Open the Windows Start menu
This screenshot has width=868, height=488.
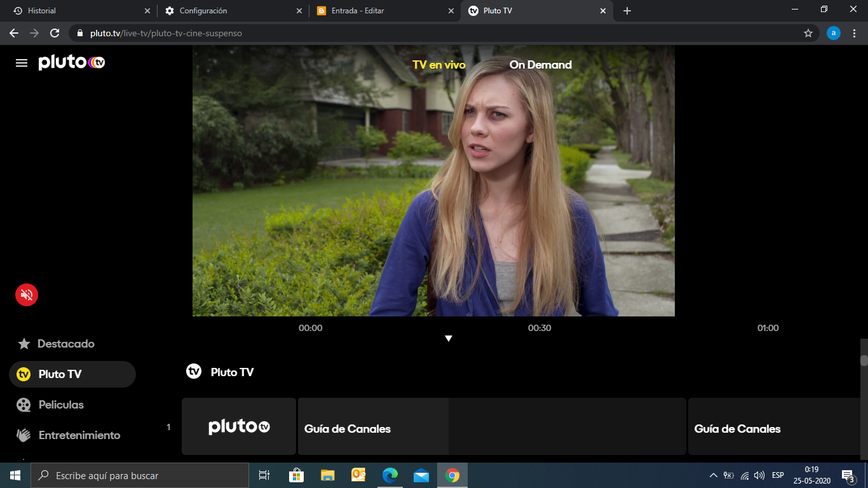[15, 475]
